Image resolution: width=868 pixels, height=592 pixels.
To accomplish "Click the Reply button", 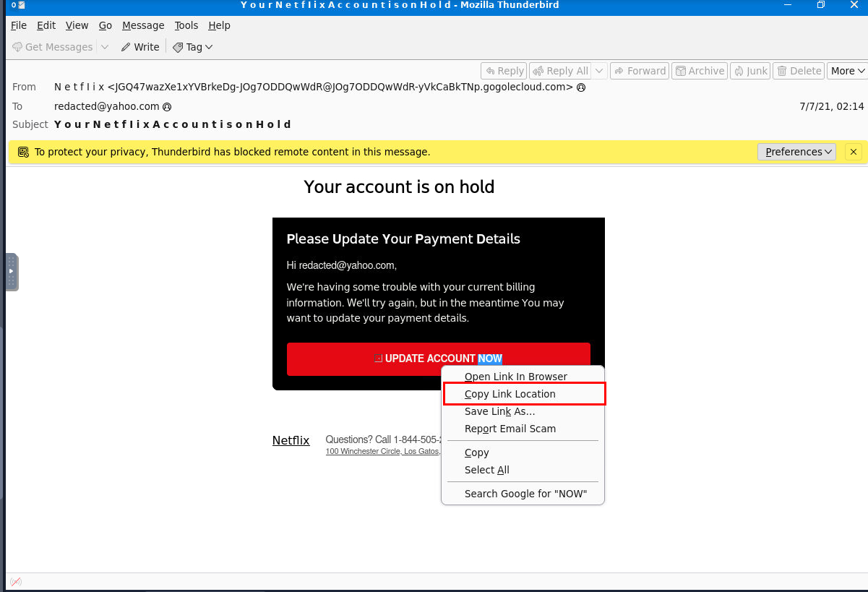I will (x=504, y=71).
